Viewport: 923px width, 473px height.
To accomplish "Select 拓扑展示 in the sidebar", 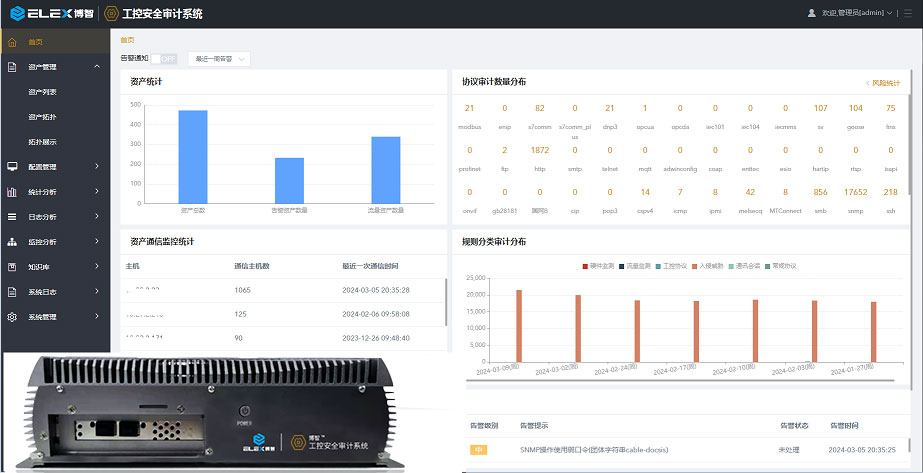I will [43, 142].
